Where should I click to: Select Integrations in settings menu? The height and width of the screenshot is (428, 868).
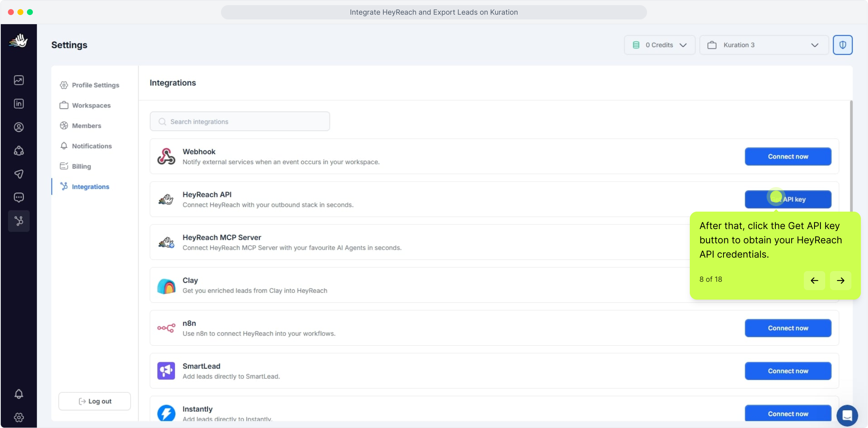pos(84,187)
